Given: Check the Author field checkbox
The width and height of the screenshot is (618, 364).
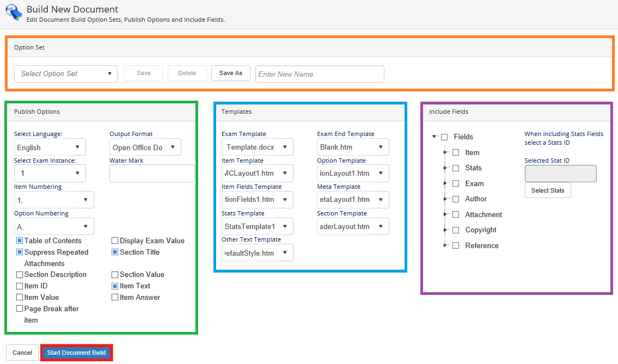Looking at the screenshot, I should pyautogui.click(x=456, y=199).
